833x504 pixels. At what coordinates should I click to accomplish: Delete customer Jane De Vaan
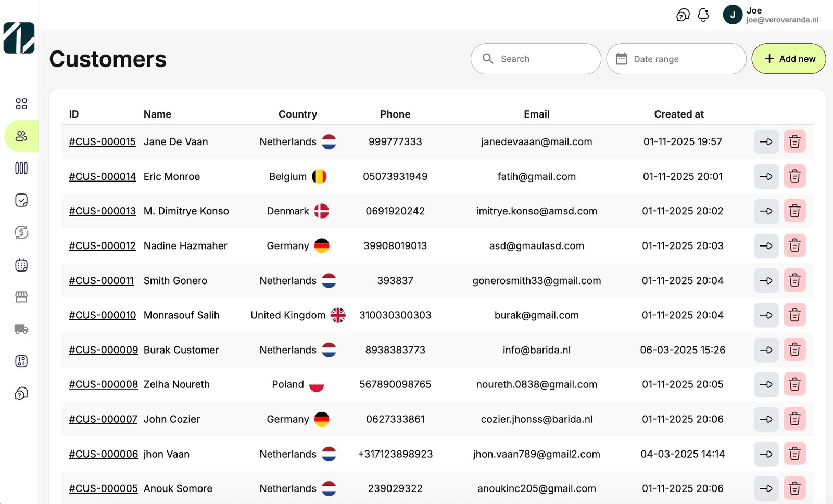(794, 141)
